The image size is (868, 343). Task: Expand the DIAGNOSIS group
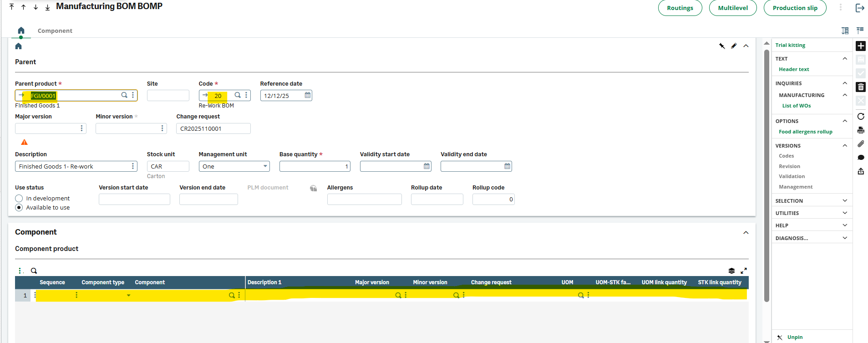coord(845,238)
